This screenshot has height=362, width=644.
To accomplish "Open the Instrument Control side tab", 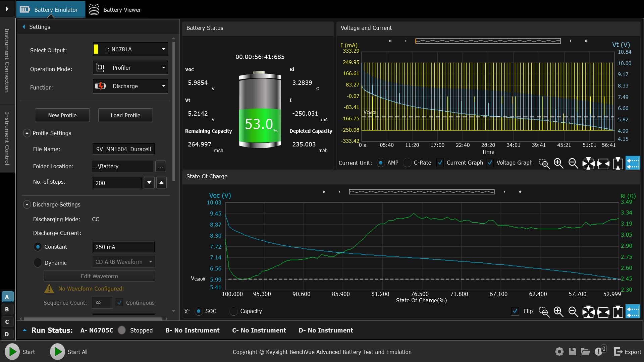I will point(7,138).
